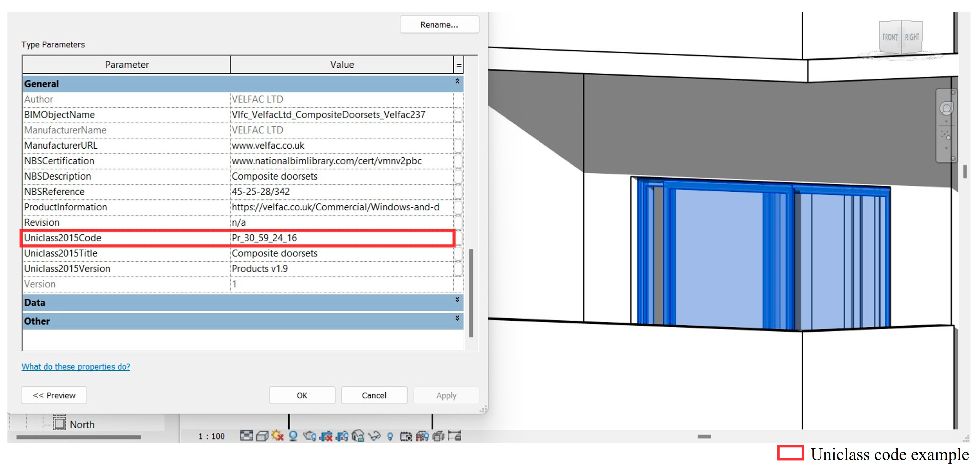Click Uniclass2015Code value 'Pr_30_59_24_16'

coord(264,238)
